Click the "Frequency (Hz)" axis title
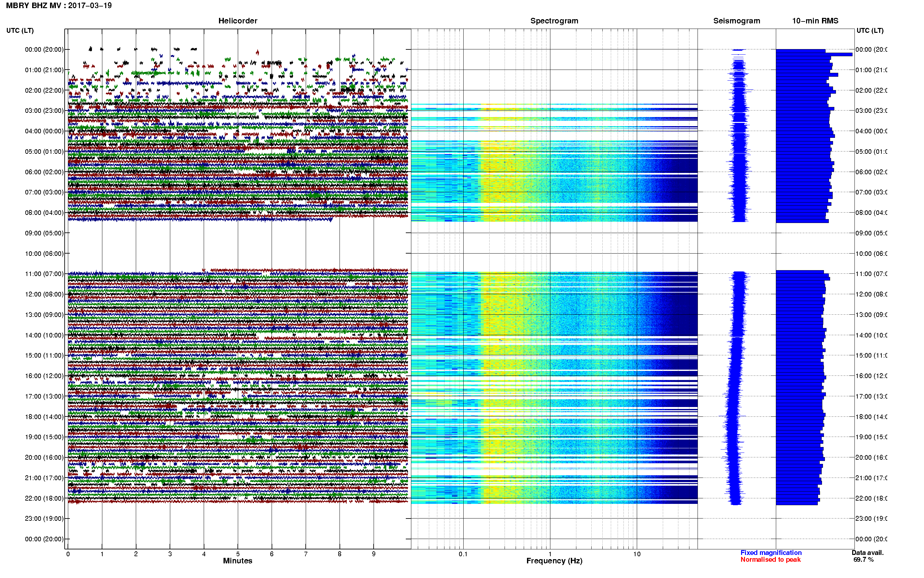Screen dimensions: 924x578 (554, 561)
